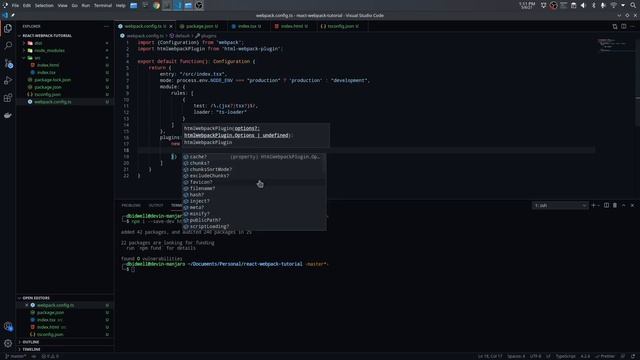Click the Bluetooth icon in system tray

click(x=593, y=5)
